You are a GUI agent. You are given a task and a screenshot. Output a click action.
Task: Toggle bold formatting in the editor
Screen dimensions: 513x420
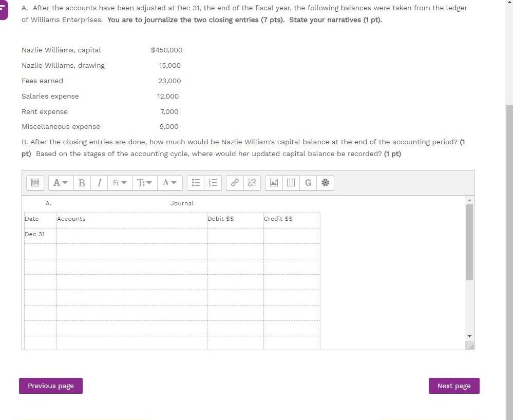coord(82,182)
